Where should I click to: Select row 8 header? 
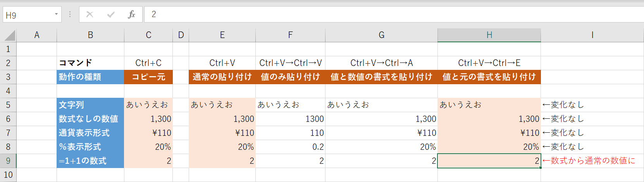8,147
